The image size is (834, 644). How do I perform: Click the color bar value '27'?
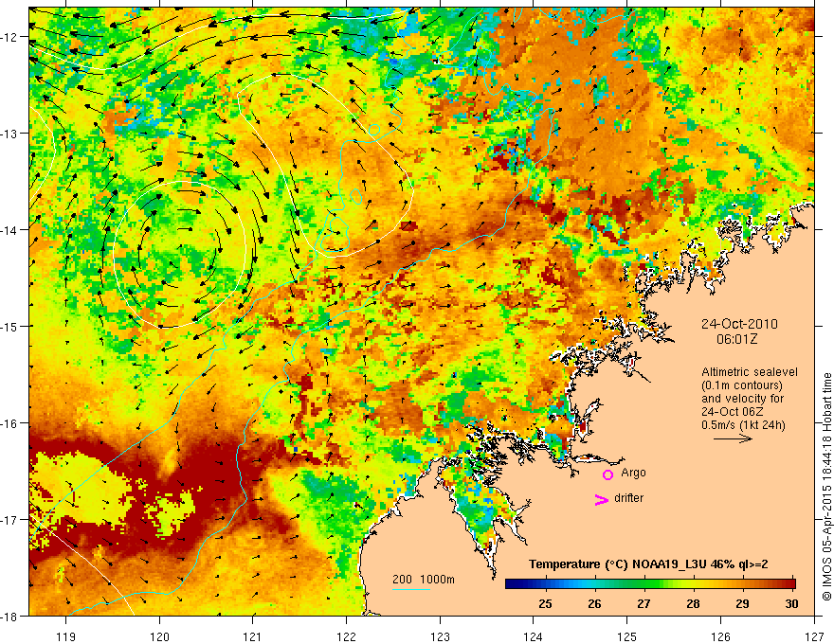tap(644, 603)
